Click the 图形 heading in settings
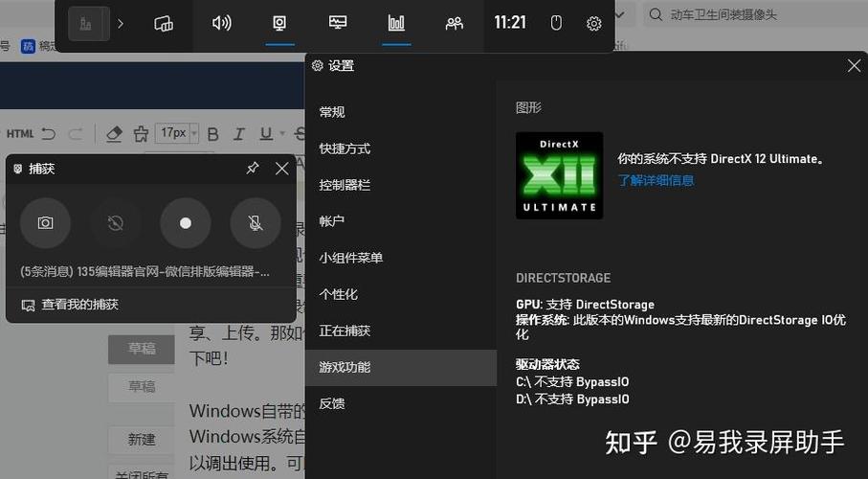Viewport: 868px width, 479px height. point(528,107)
